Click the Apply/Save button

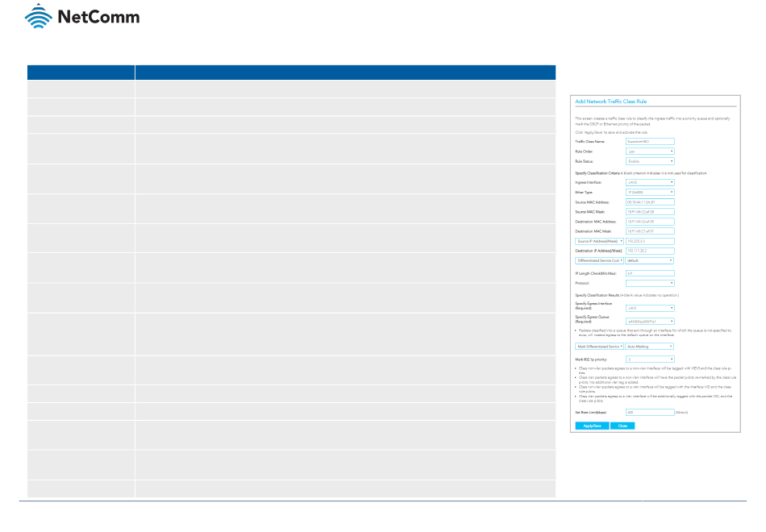pyautogui.click(x=591, y=426)
